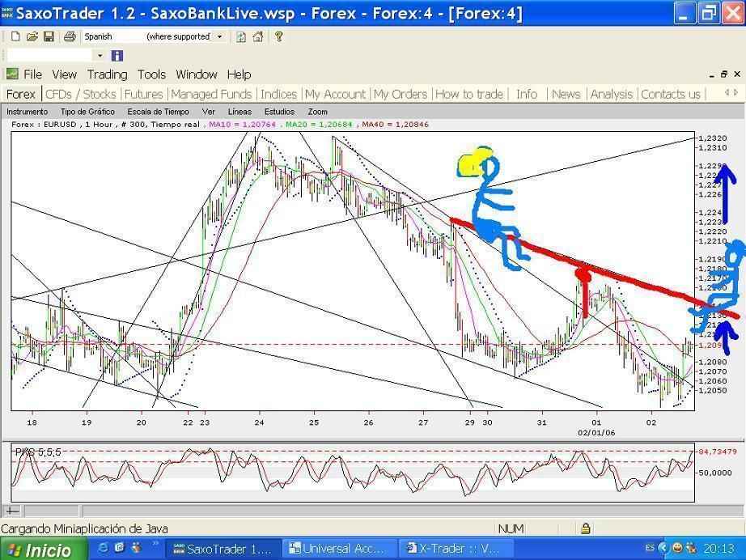The width and height of the screenshot is (746, 560).
Task: Click the inner window restore button
Action: tap(724, 74)
